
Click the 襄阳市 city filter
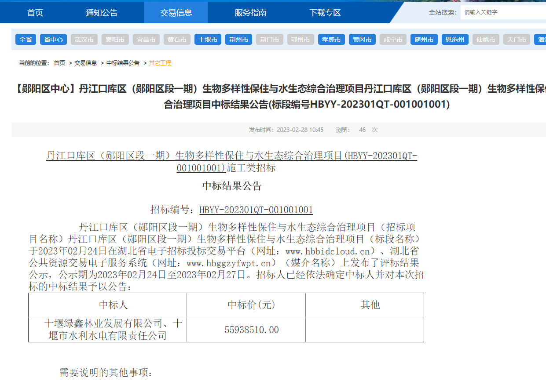tap(115, 40)
